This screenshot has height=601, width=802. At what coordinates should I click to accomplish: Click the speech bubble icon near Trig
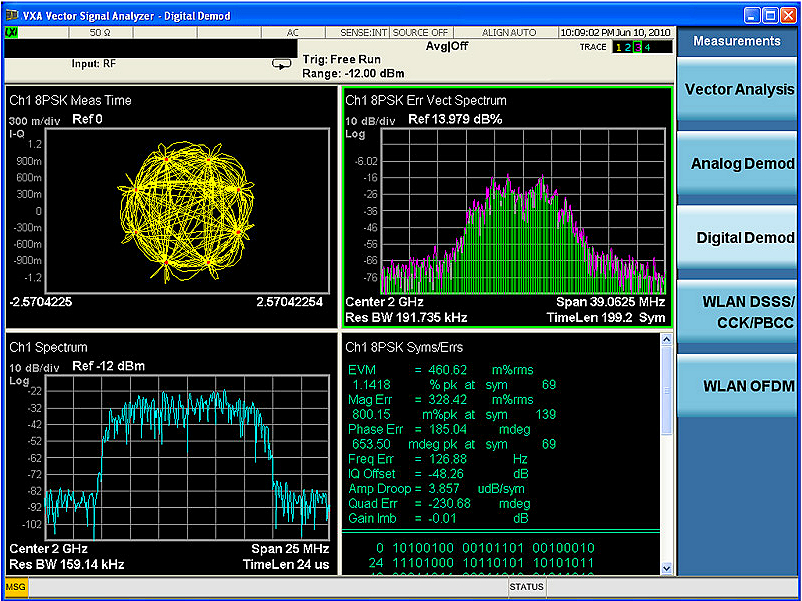click(281, 64)
